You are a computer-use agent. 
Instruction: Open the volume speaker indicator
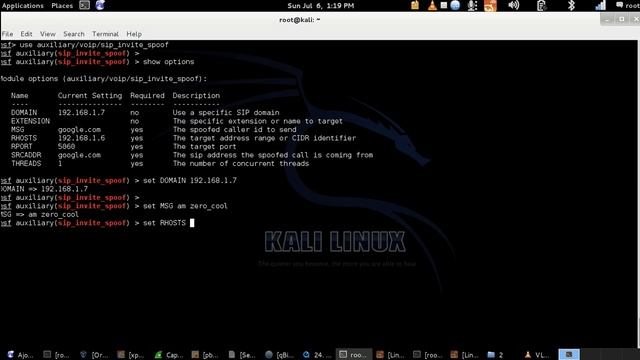[x=513, y=5]
